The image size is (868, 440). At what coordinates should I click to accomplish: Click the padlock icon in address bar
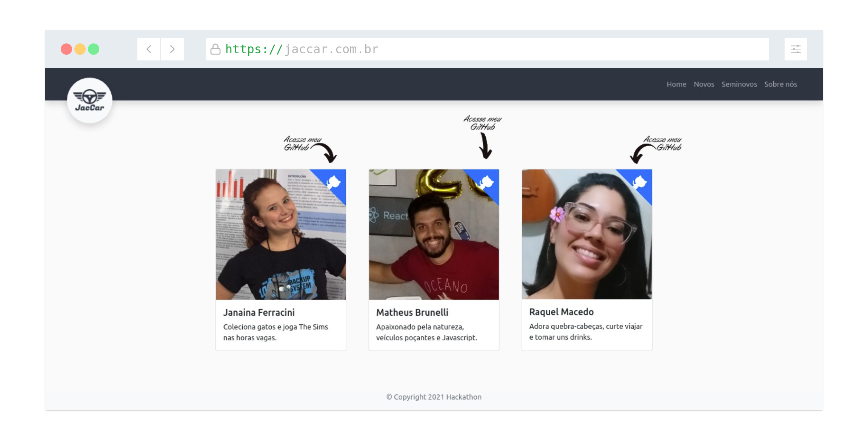(215, 49)
